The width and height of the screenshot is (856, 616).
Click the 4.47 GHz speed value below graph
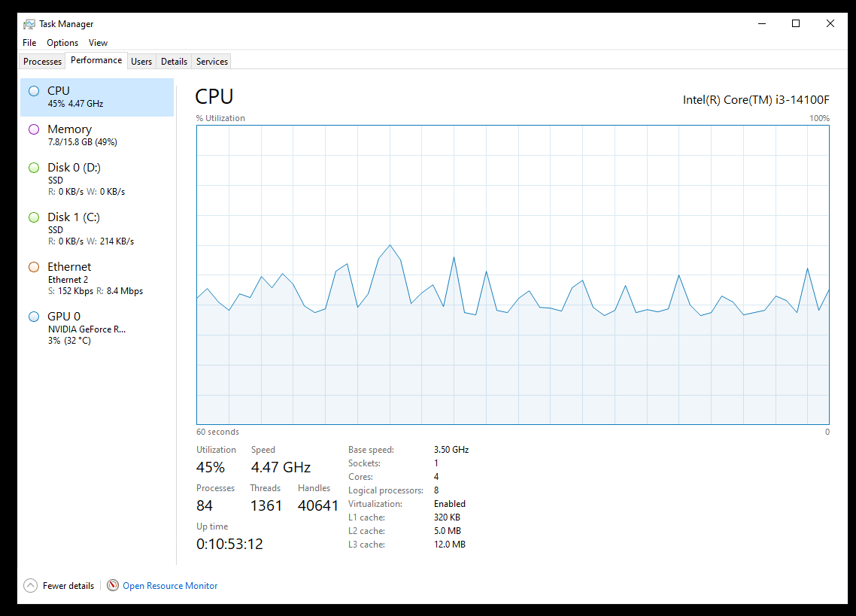coord(281,468)
